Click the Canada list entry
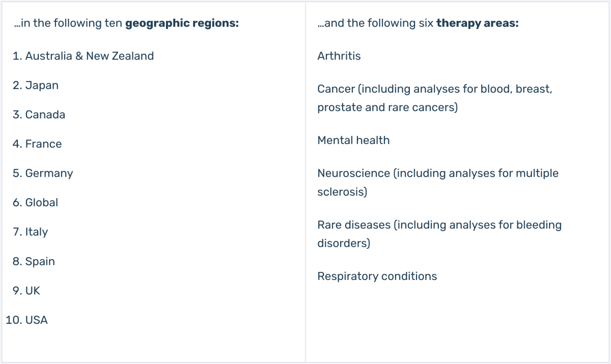 click(39, 115)
